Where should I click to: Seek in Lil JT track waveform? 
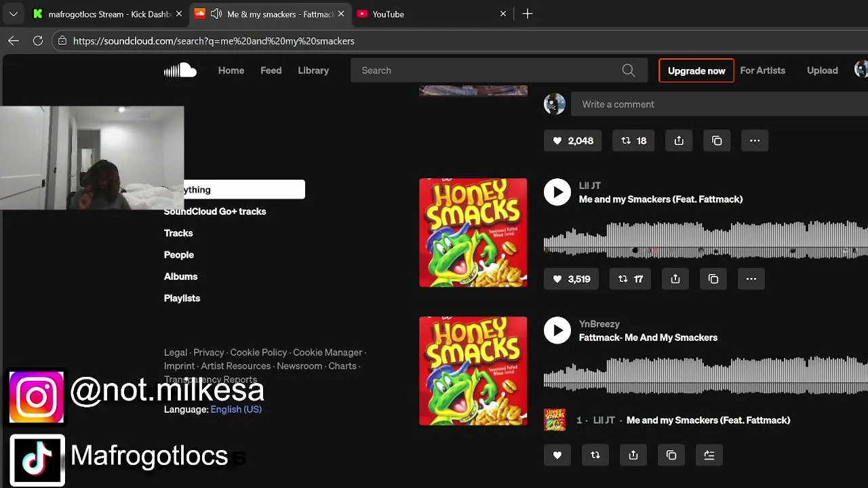(x=706, y=239)
